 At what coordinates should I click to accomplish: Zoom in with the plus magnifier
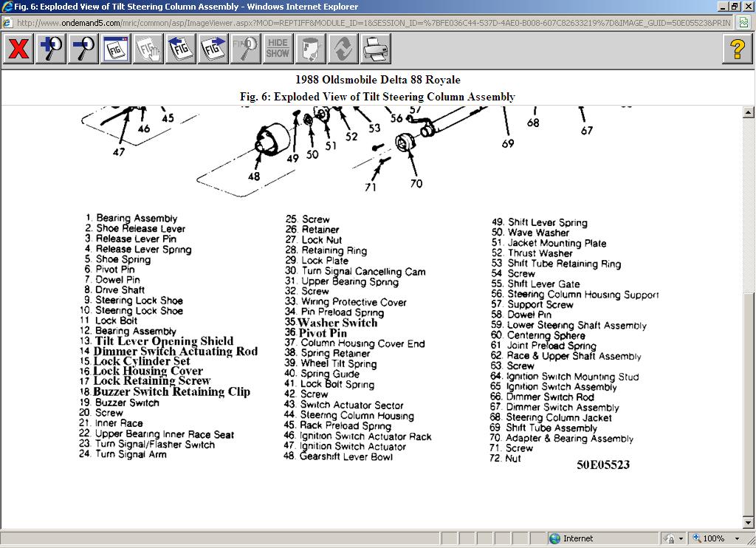point(51,49)
